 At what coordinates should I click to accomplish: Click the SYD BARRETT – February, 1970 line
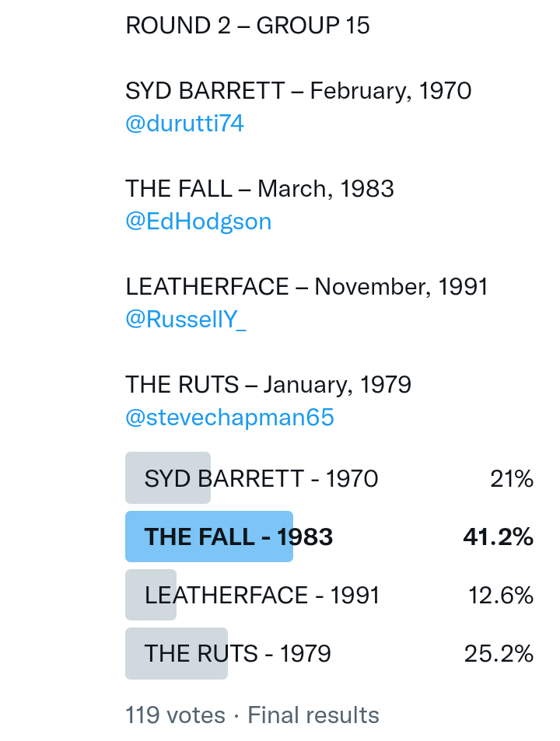(298, 91)
